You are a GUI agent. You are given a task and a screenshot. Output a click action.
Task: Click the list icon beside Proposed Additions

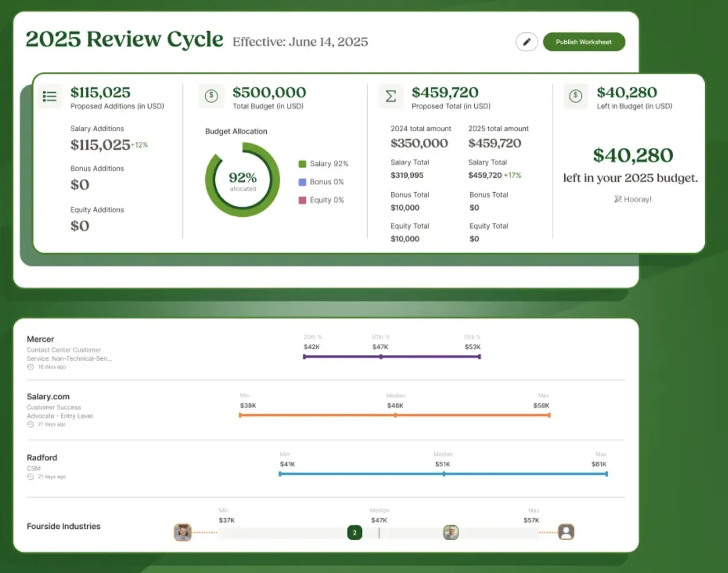click(49, 96)
